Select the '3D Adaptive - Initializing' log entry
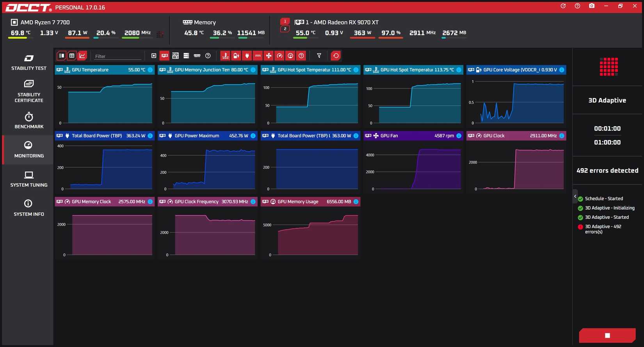The width and height of the screenshot is (644, 347). click(606, 208)
